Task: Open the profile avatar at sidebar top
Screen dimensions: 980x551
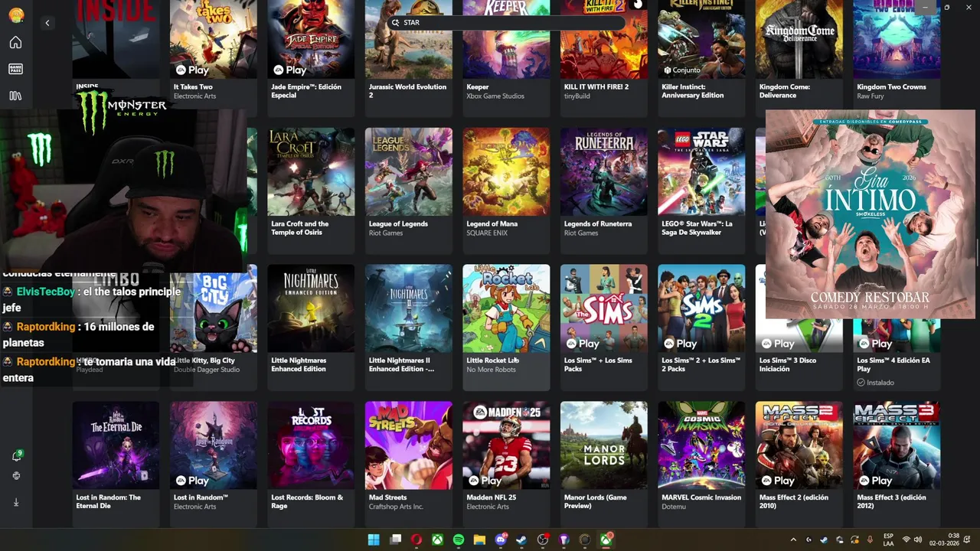Action: 15,15
